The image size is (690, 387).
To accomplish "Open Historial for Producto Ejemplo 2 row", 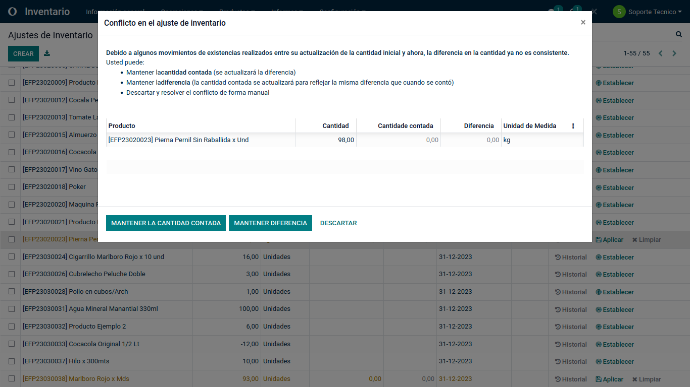I will pos(571,327).
